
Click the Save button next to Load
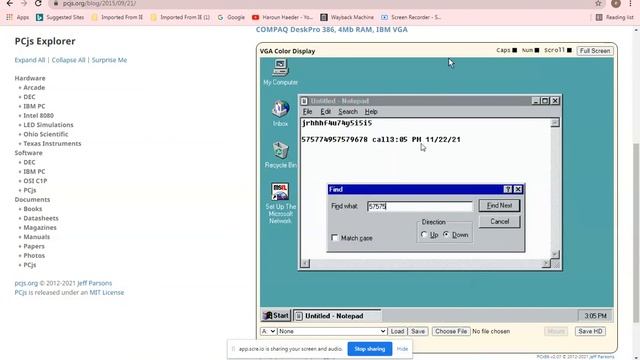[x=418, y=331]
